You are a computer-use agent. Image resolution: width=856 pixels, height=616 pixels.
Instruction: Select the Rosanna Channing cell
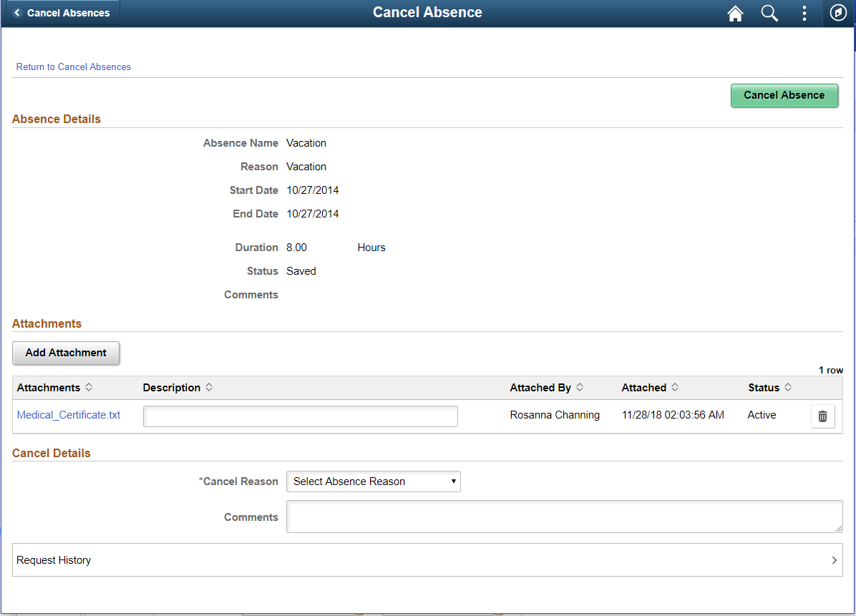pos(555,415)
